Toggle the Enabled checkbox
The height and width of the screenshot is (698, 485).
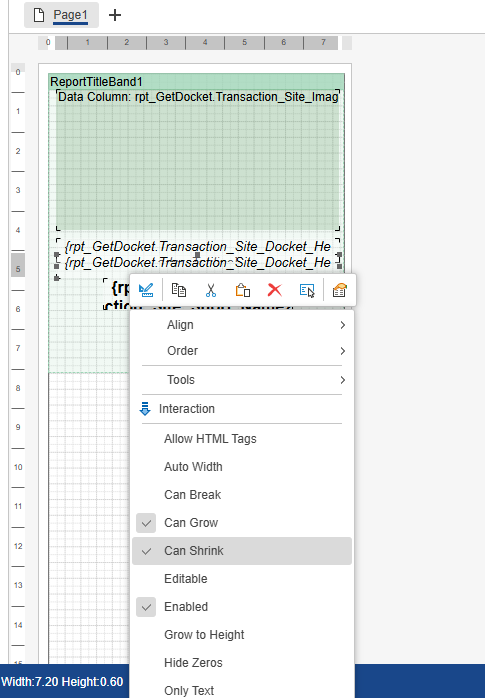coord(146,607)
